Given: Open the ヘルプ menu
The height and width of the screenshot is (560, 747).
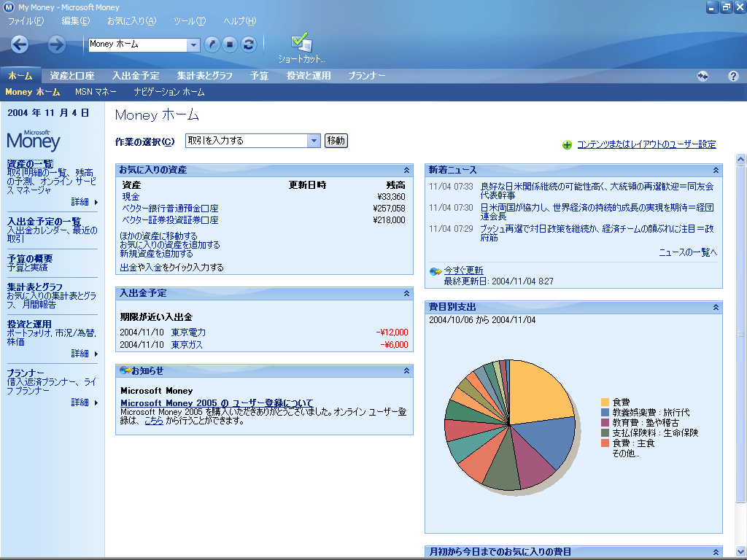Looking at the screenshot, I should 239,21.
